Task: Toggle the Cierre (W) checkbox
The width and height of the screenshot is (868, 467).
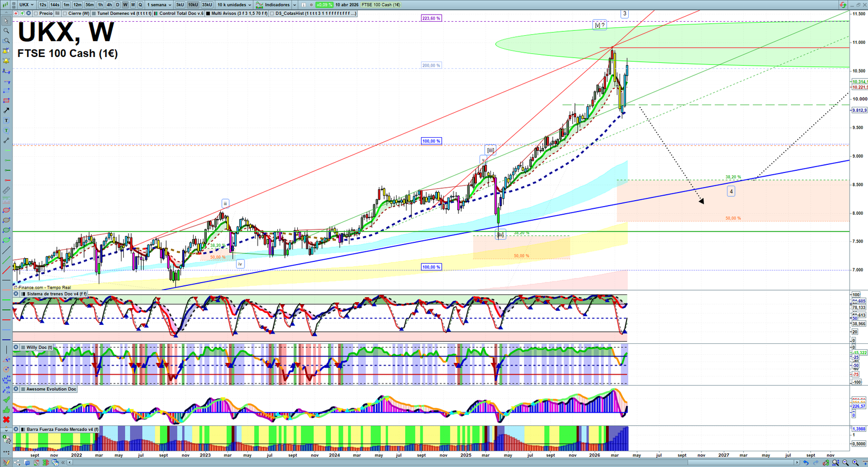Action: pyautogui.click(x=65, y=14)
